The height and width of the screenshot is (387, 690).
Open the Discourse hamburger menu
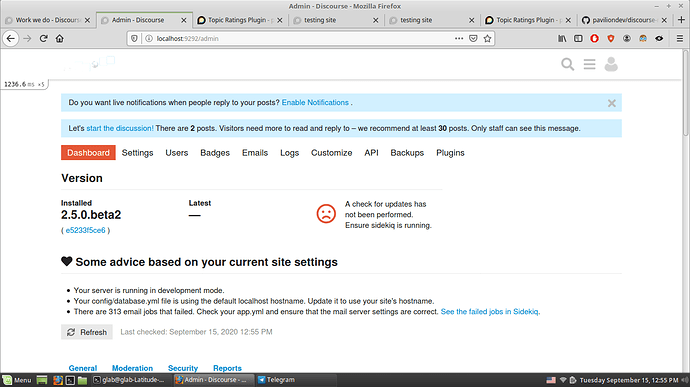coord(589,64)
